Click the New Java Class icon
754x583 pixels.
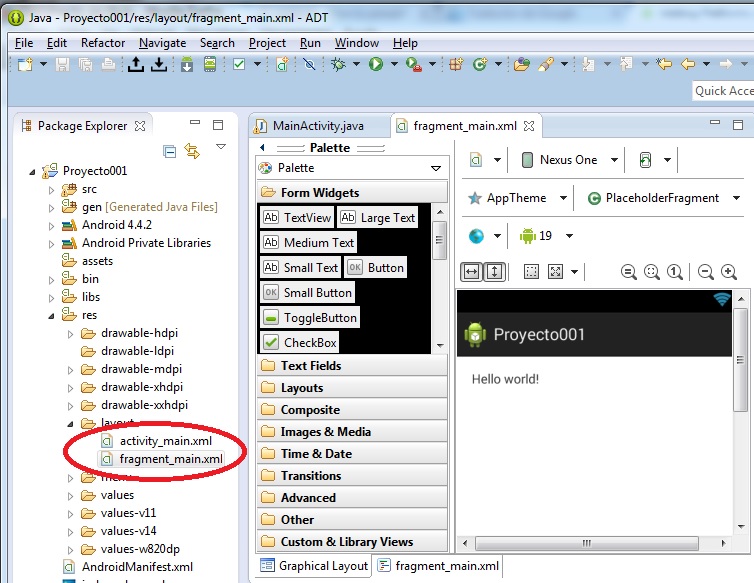pyautogui.click(x=480, y=64)
